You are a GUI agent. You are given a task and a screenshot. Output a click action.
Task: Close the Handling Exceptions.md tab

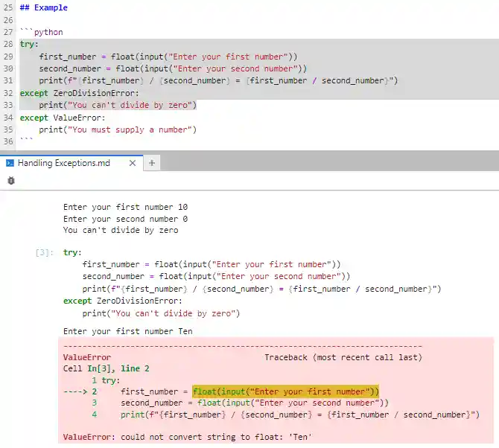tap(133, 163)
